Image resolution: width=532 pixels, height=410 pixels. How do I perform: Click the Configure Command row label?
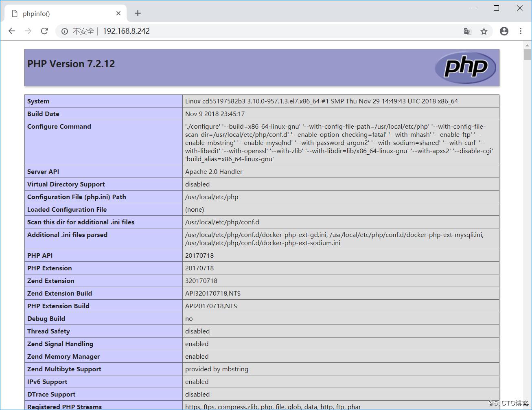coord(59,127)
